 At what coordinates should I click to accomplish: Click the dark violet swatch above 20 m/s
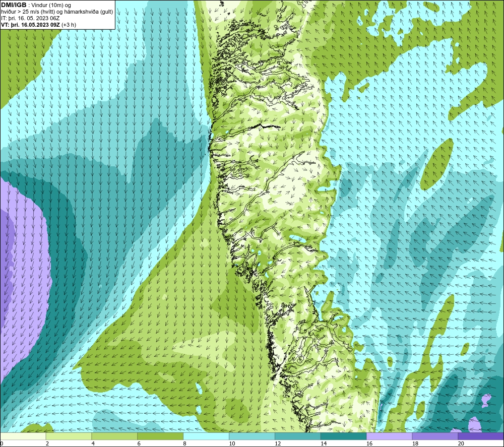[x=481, y=436]
